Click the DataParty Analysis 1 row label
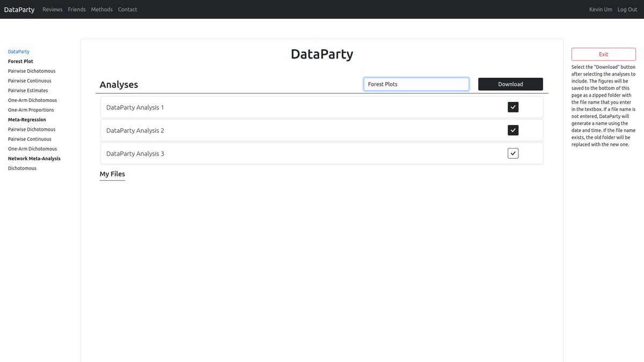 click(x=135, y=107)
